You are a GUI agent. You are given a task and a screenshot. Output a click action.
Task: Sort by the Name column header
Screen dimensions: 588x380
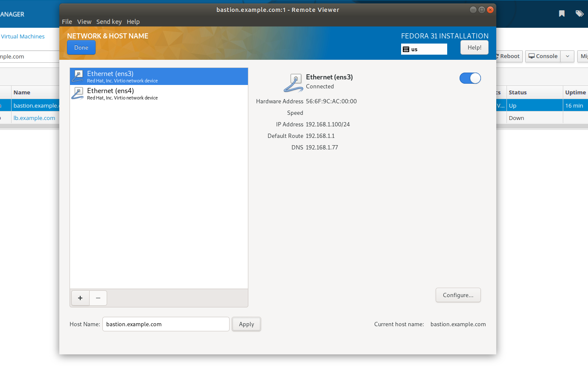tap(22, 92)
